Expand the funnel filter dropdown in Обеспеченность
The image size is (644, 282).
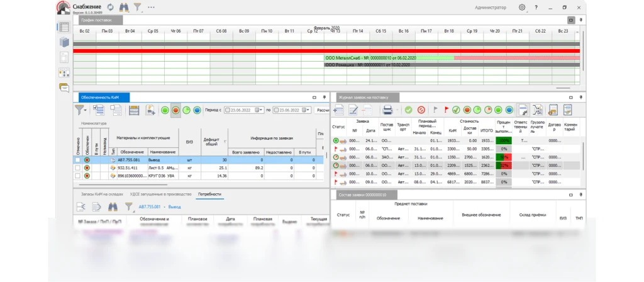[x=86, y=110]
